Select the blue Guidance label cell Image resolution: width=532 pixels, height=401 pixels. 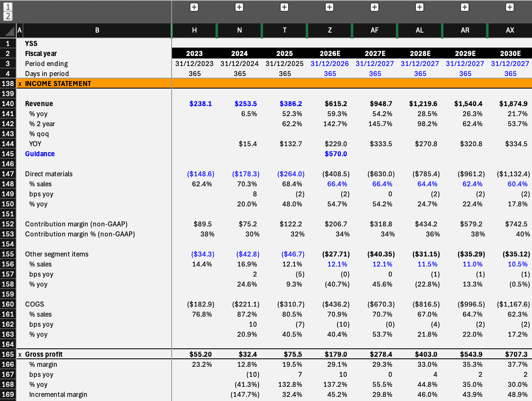(40, 154)
